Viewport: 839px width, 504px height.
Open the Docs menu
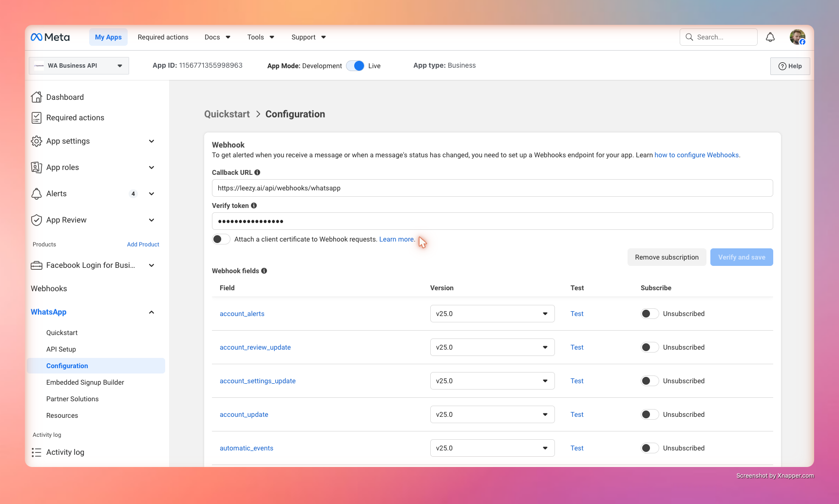[217, 37]
